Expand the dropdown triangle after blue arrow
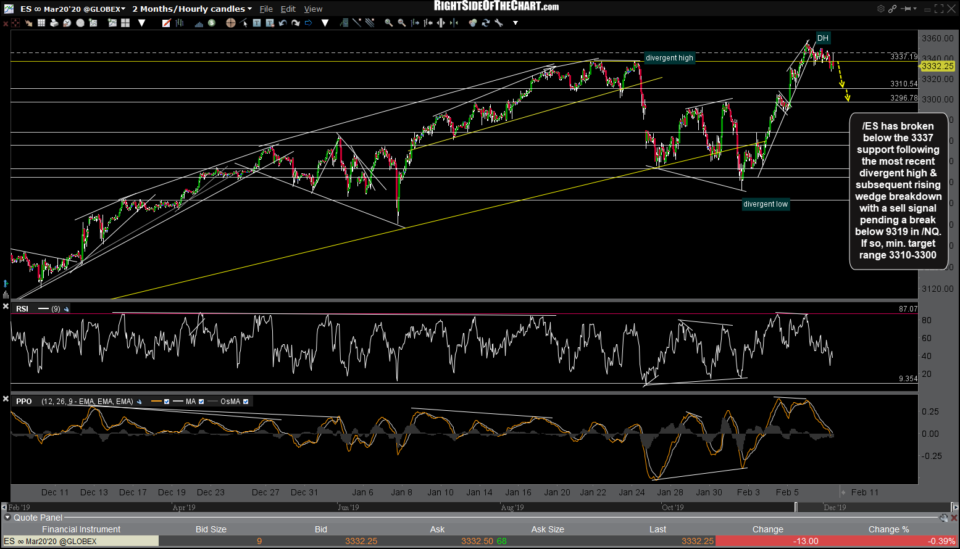 point(324,23)
